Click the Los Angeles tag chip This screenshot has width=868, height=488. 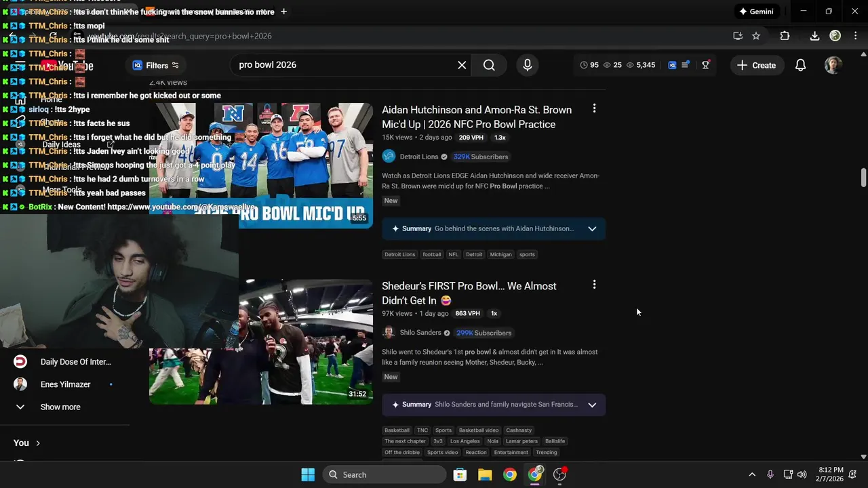click(465, 441)
